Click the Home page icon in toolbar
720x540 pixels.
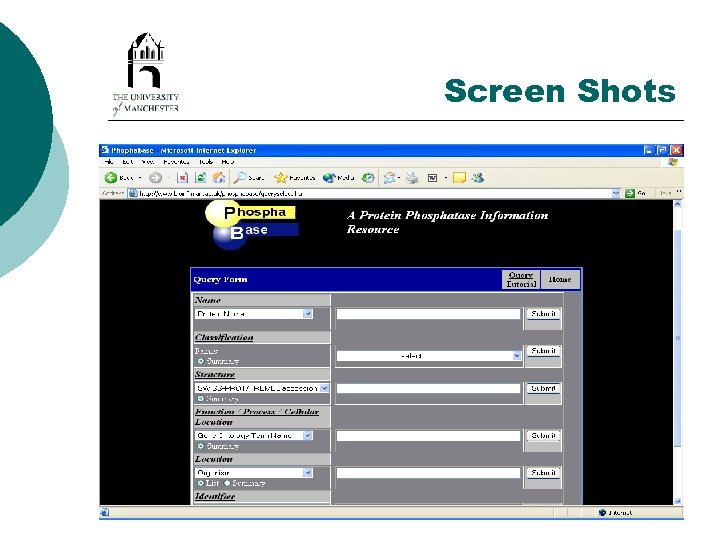point(219,178)
